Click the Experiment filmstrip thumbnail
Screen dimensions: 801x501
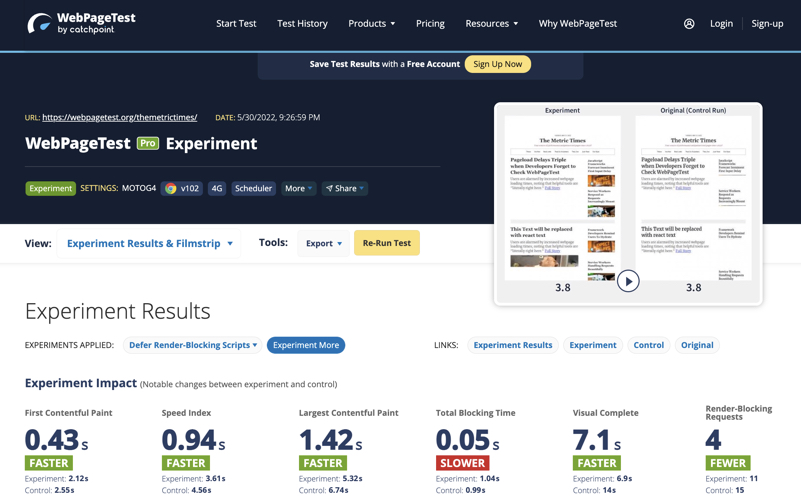coord(562,198)
